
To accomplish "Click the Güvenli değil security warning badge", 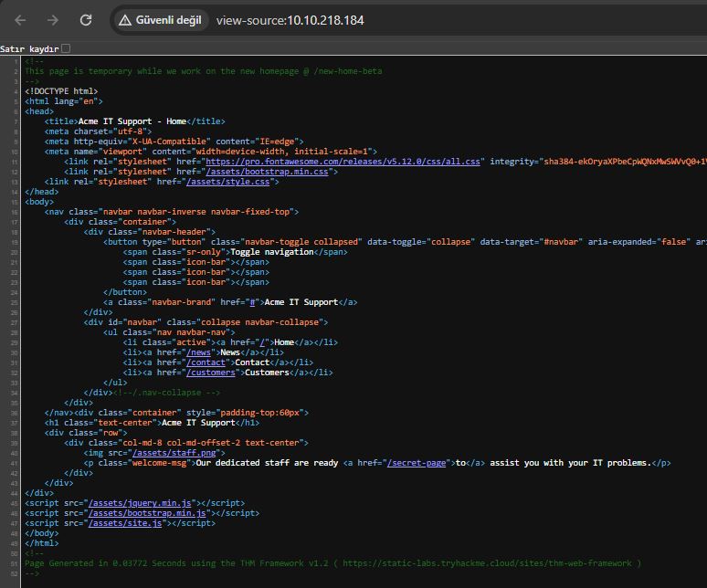I will 161,20.
